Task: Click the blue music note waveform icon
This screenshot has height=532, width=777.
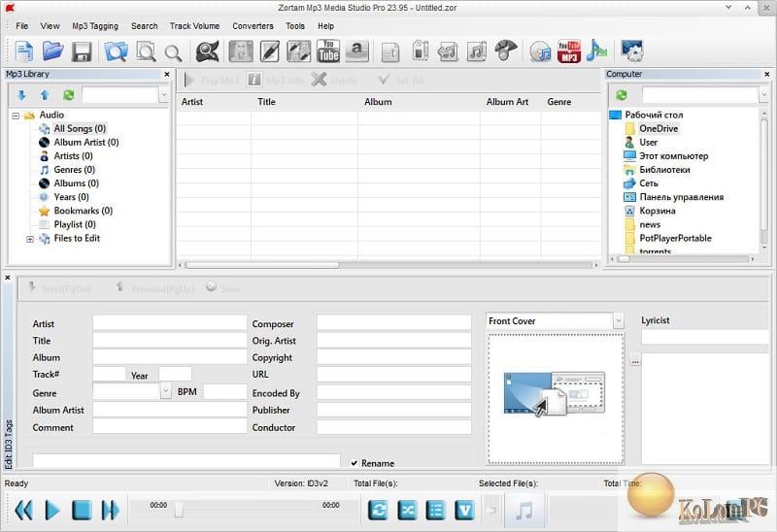Action: tap(596, 51)
